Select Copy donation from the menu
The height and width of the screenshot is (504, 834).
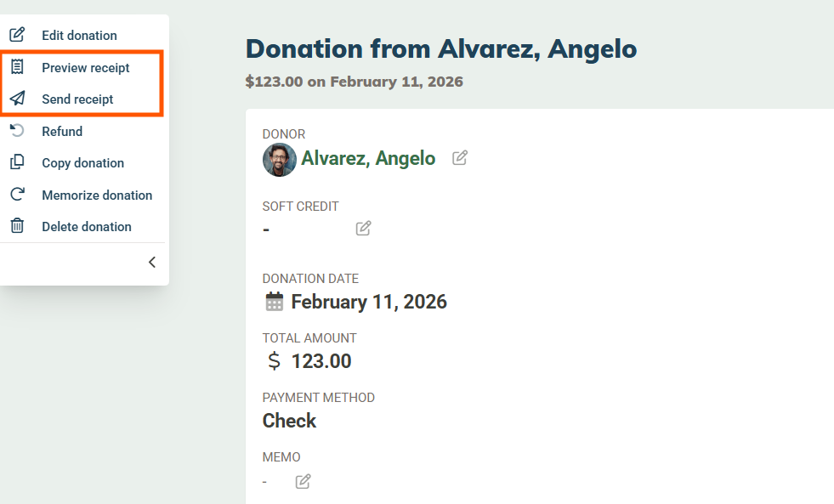(x=82, y=163)
